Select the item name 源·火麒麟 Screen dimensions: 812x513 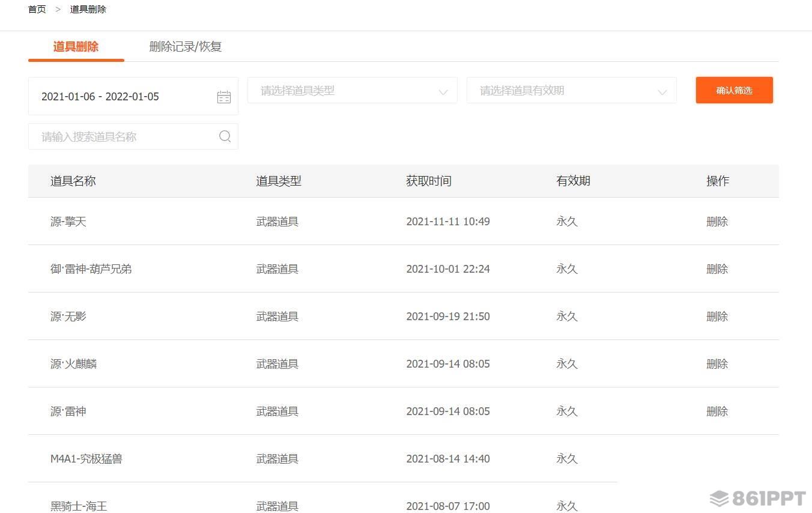pyautogui.click(x=74, y=364)
